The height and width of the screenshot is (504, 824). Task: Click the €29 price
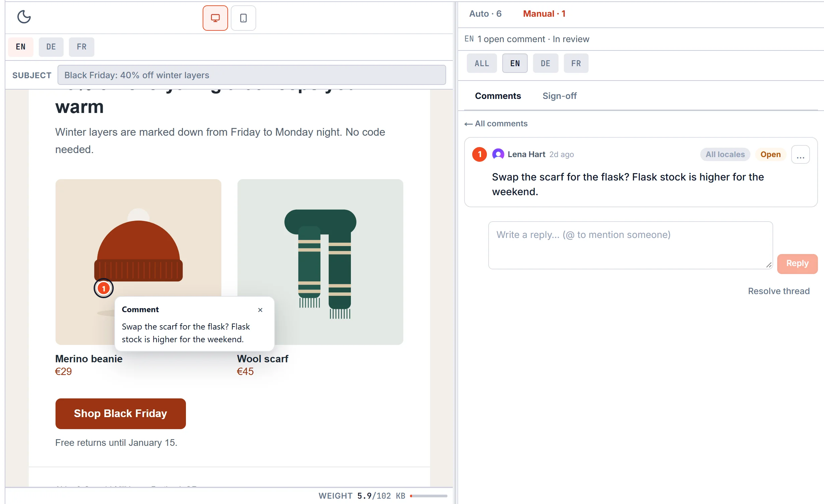coord(63,371)
